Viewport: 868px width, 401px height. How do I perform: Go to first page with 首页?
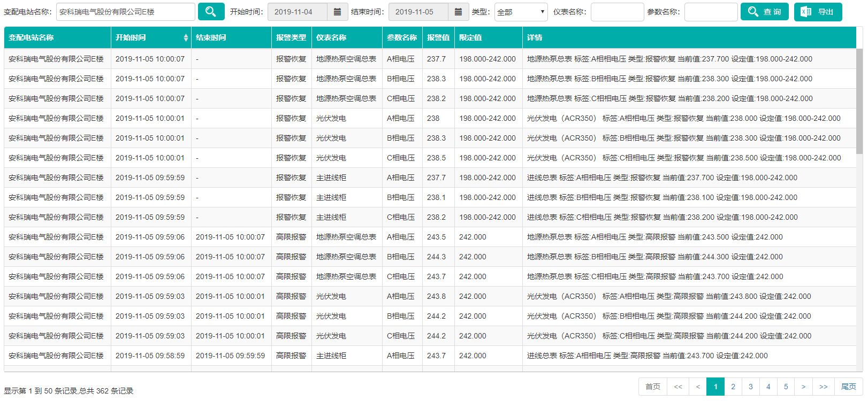click(652, 387)
